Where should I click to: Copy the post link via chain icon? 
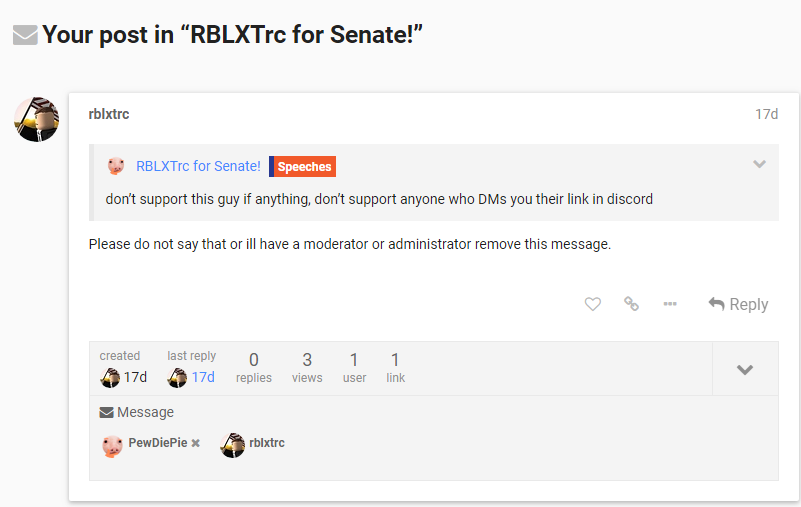(x=631, y=304)
